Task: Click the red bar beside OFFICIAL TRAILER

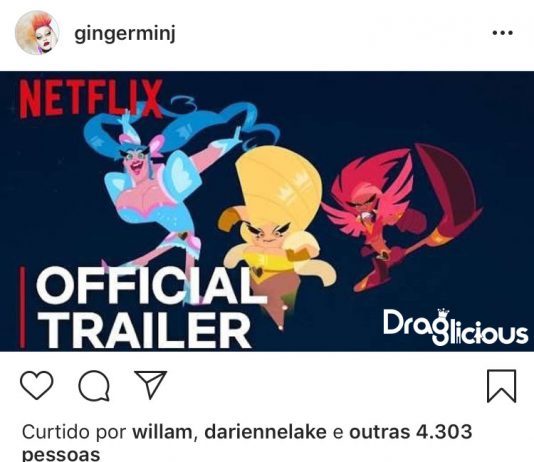Action: (x=22, y=307)
